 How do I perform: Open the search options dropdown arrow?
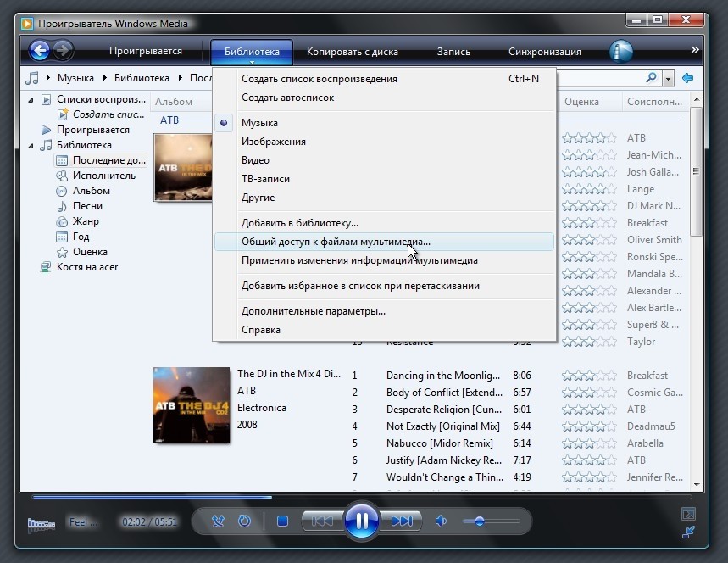tap(668, 79)
